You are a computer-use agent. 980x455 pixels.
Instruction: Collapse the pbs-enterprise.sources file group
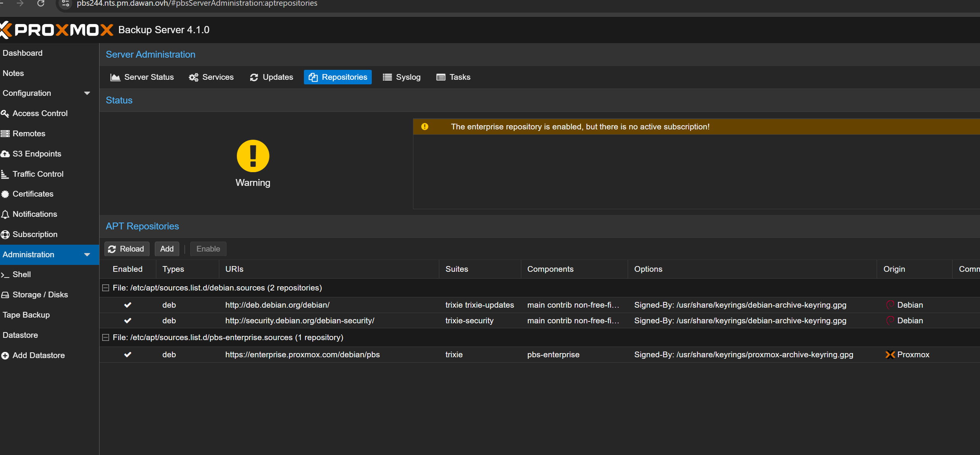point(106,337)
